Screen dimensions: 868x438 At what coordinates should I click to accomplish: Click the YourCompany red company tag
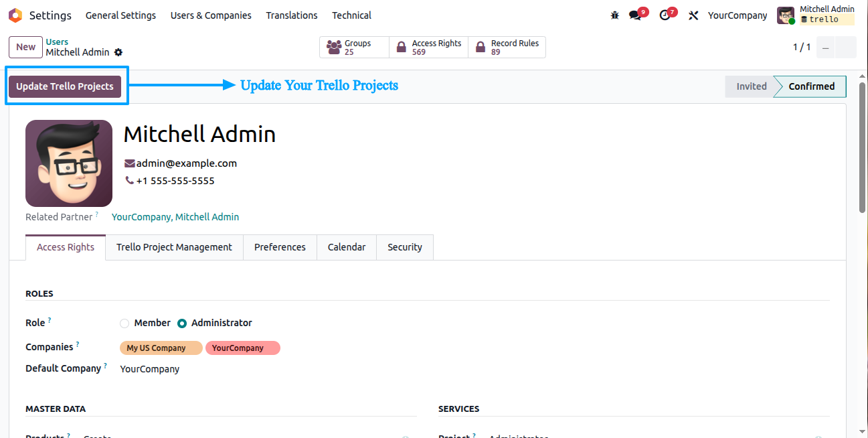pyautogui.click(x=243, y=348)
